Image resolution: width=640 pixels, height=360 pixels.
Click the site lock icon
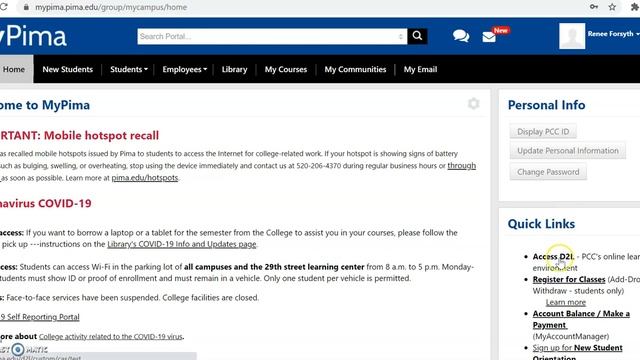coord(26,7)
